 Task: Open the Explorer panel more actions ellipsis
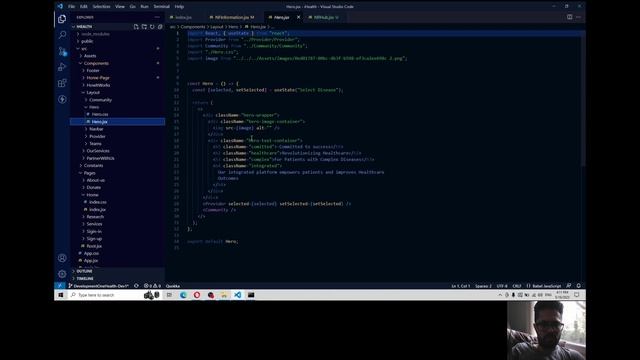pyautogui.click(x=157, y=17)
